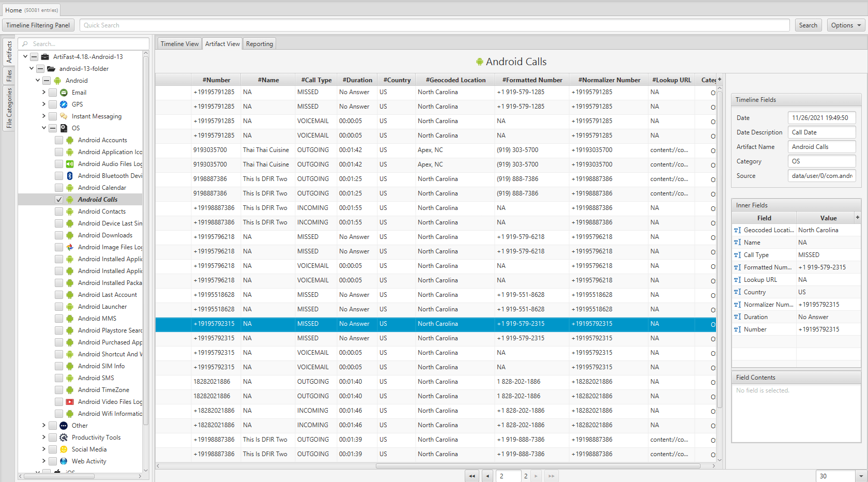Screen dimensions: 868x482
Task: Click the Android Bluetooth Devices icon
Action: pos(70,176)
